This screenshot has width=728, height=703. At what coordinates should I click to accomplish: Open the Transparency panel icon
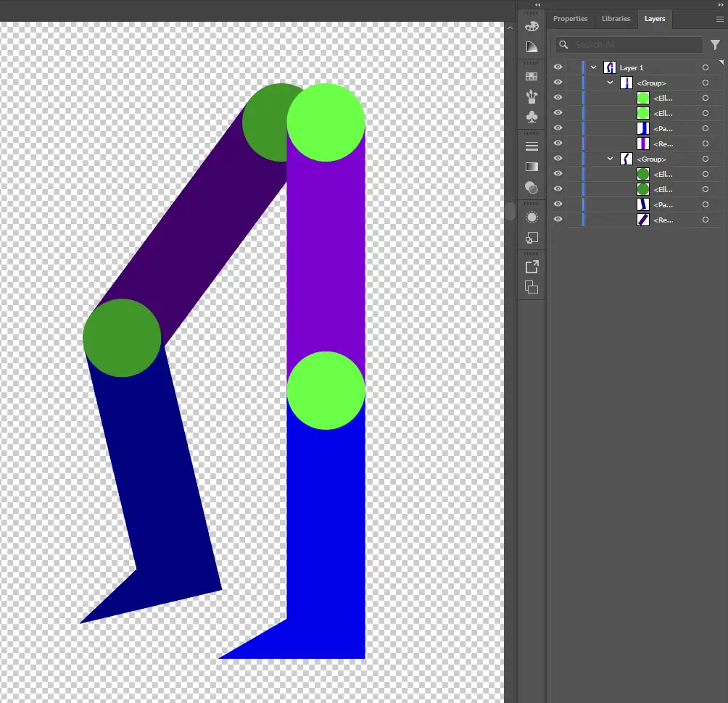pos(531,188)
